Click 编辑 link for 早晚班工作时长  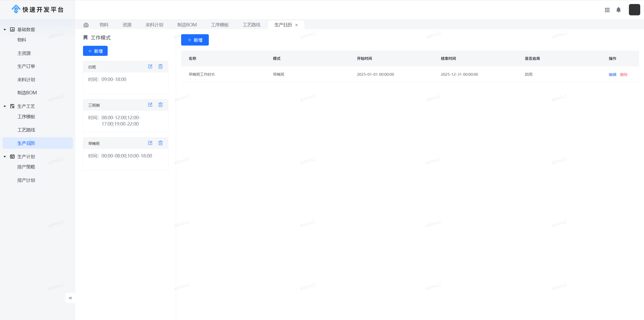coord(612,75)
